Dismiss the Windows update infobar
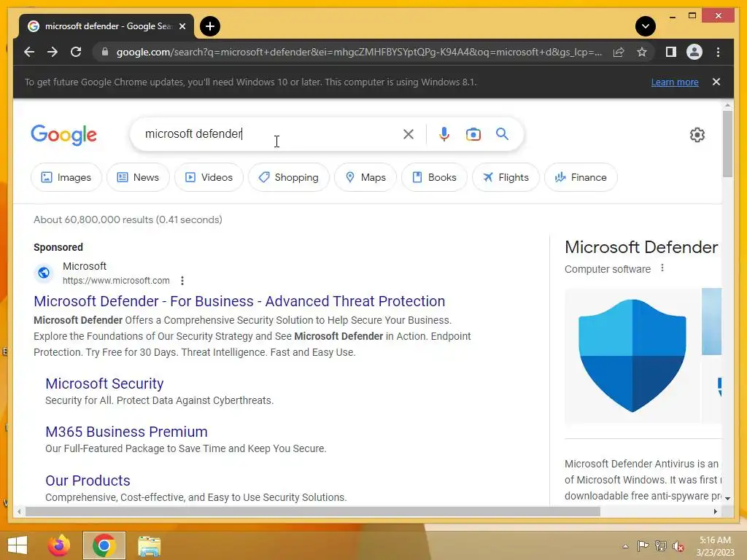Screen dimensions: 747x560 [x=716, y=82]
